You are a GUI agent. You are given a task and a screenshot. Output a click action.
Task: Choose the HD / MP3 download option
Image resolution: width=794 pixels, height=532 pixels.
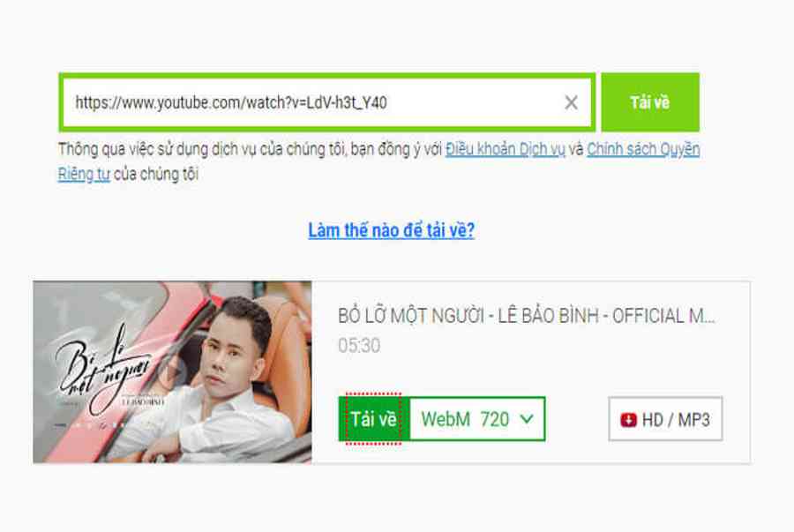[x=665, y=419]
